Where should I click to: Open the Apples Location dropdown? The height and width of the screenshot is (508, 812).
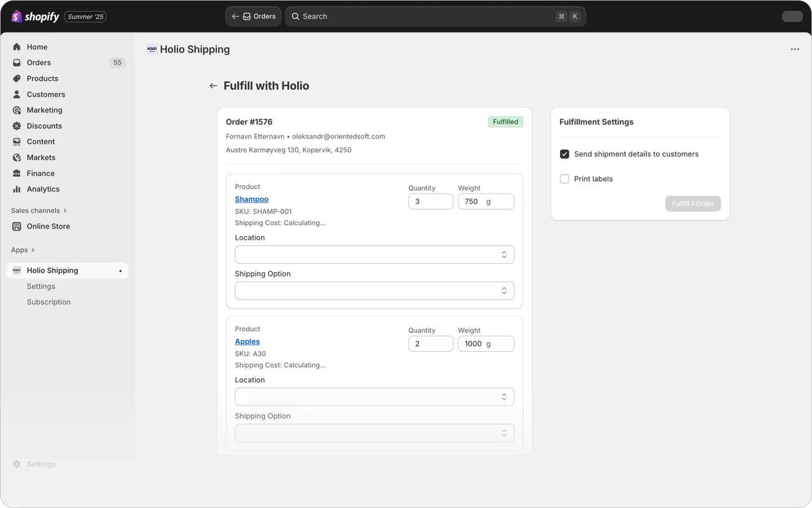374,397
